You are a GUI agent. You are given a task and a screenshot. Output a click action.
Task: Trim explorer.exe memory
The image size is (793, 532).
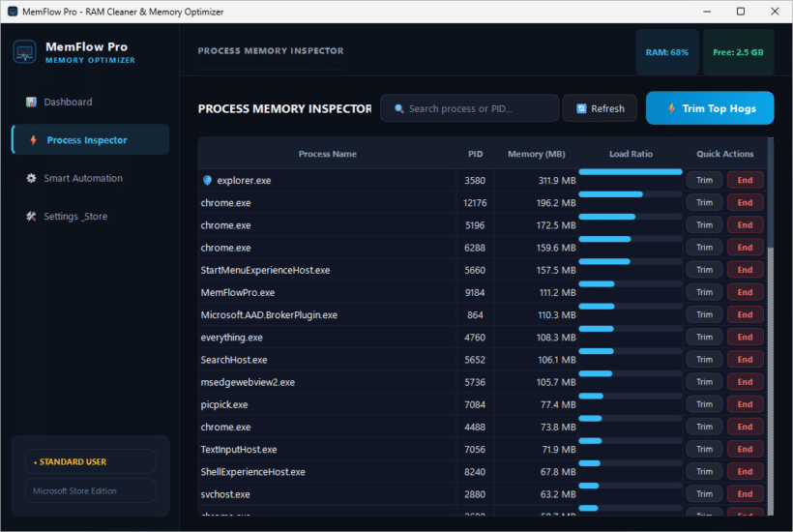704,180
